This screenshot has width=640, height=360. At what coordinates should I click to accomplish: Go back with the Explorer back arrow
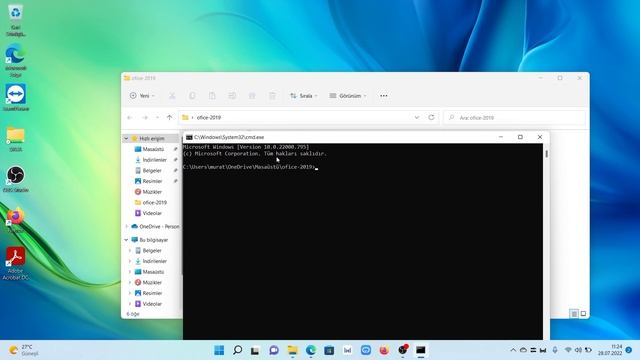[130, 118]
